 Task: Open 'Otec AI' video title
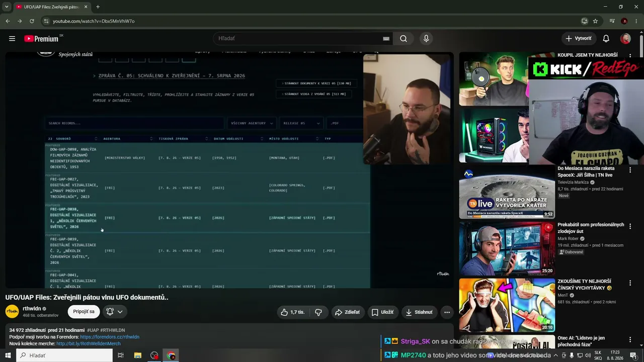[581, 341]
